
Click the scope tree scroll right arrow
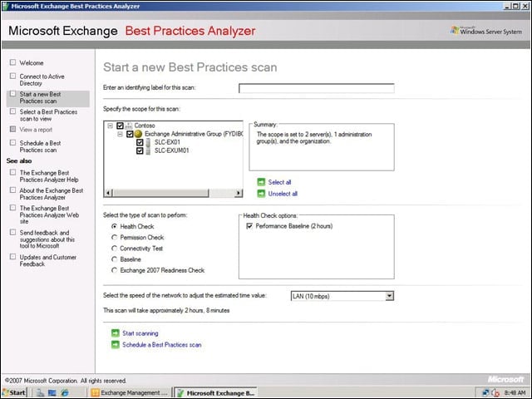click(239, 193)
